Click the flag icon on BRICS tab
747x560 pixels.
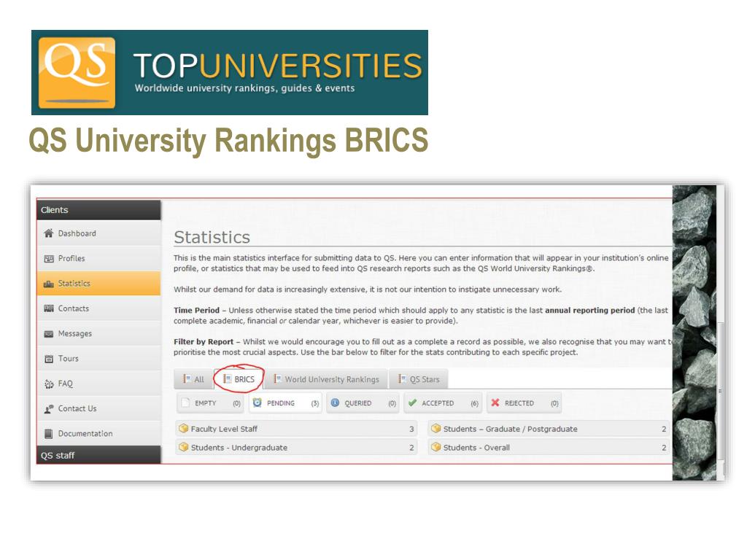coord(228,379)
